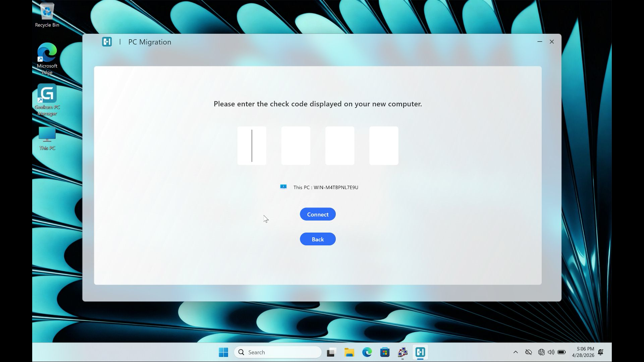This screenshot has width=644, height=362.
Task: Minimize the PC Migration window
Action: click(x=540, y=42)
